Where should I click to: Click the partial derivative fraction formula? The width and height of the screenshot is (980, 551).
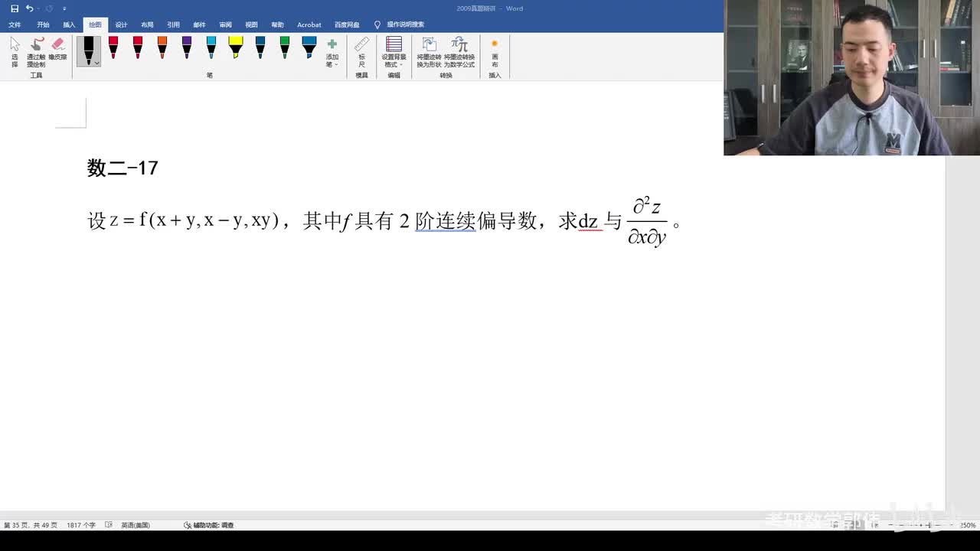647,221
